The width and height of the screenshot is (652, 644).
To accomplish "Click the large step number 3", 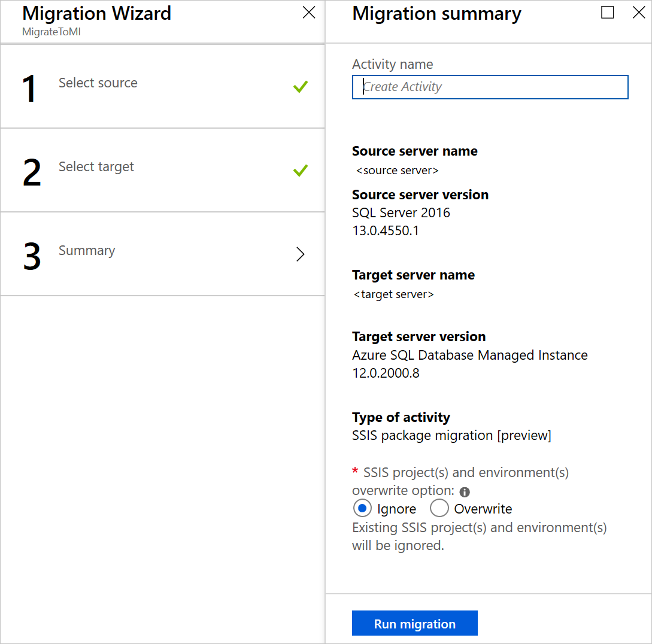I will pyautogui.click(x=32, y=256).
